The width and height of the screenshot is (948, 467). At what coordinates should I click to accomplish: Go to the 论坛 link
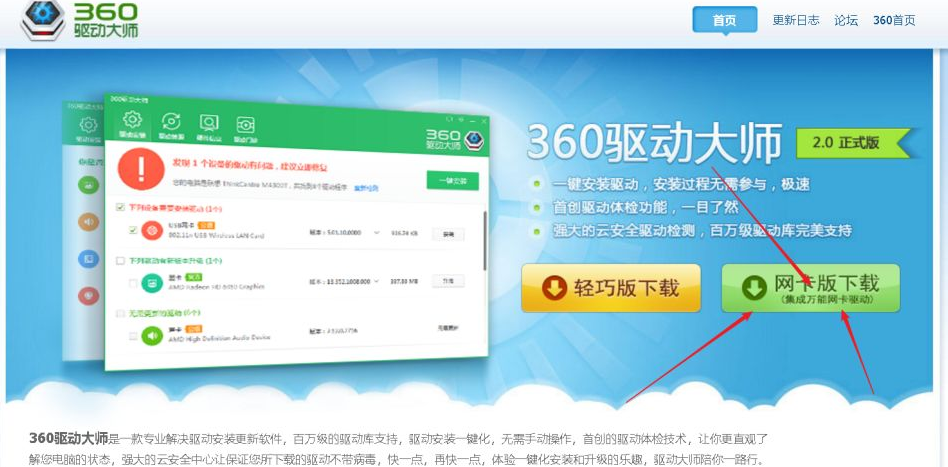[x=846, y=20]
